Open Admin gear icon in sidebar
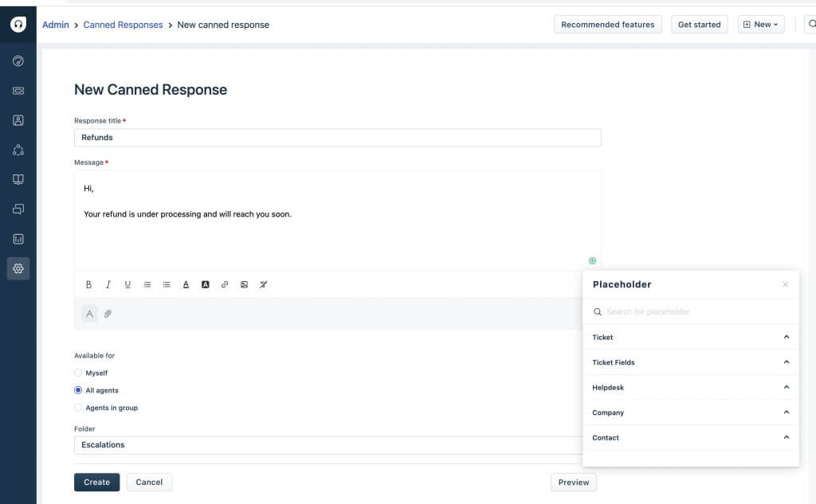 click(x=18, y=268)
